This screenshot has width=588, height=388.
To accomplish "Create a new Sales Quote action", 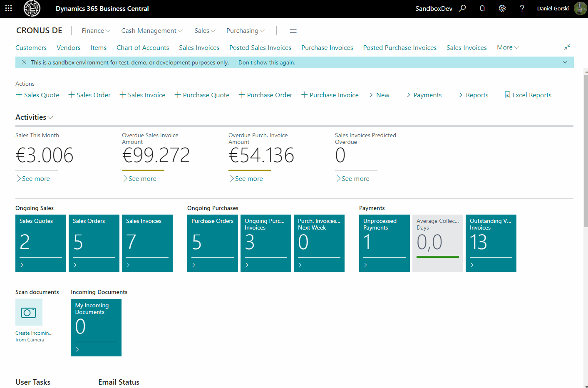I will [x=37, y=95].
